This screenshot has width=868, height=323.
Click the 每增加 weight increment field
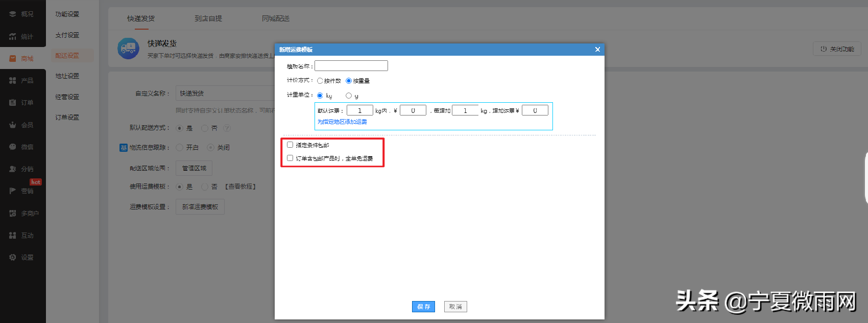click(x=465, y=110)
